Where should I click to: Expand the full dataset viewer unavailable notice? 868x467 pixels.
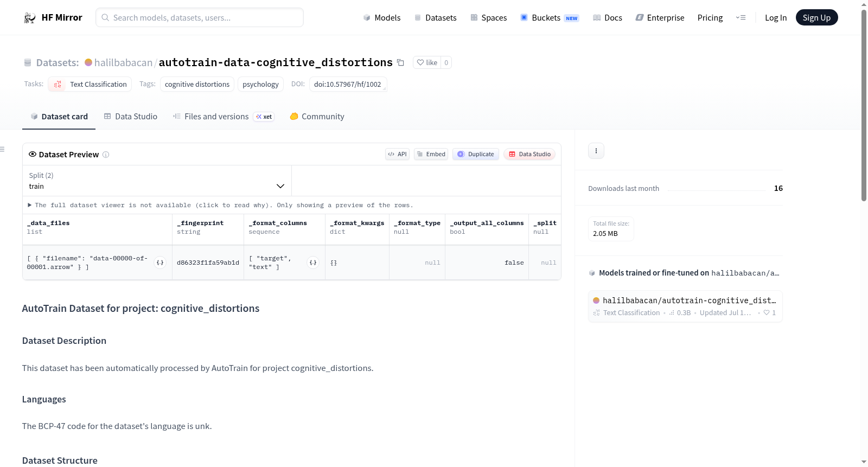coord(220,205)
